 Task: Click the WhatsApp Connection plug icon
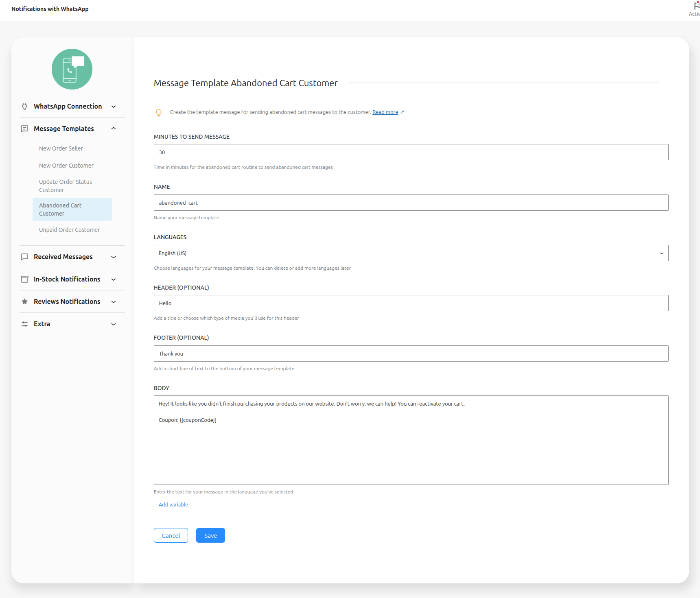25,107
